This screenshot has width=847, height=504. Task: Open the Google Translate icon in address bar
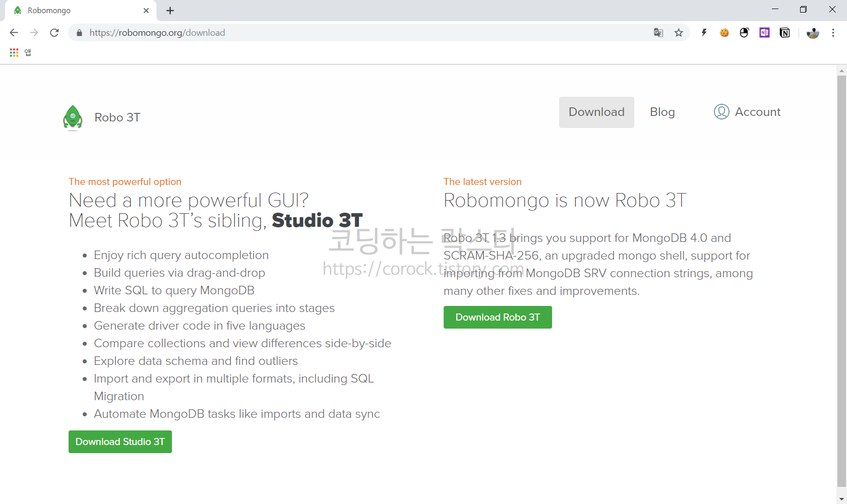pyautogui.click(x=658, y=33)
